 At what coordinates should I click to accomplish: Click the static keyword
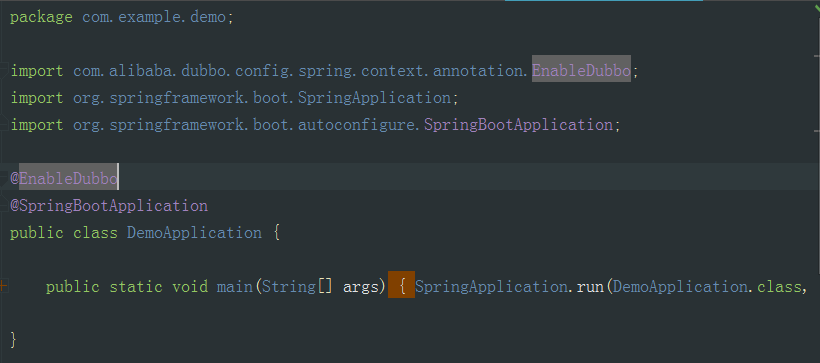pos(136,287)
